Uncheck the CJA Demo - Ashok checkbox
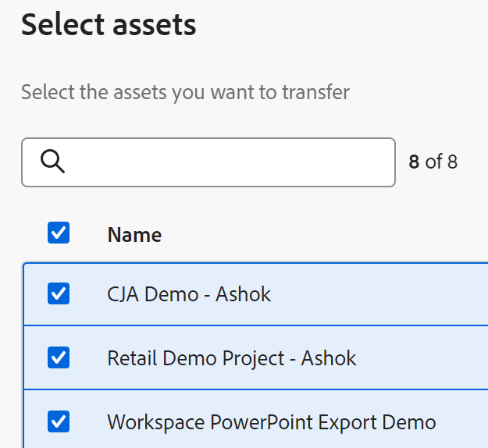 click(59, 293)
